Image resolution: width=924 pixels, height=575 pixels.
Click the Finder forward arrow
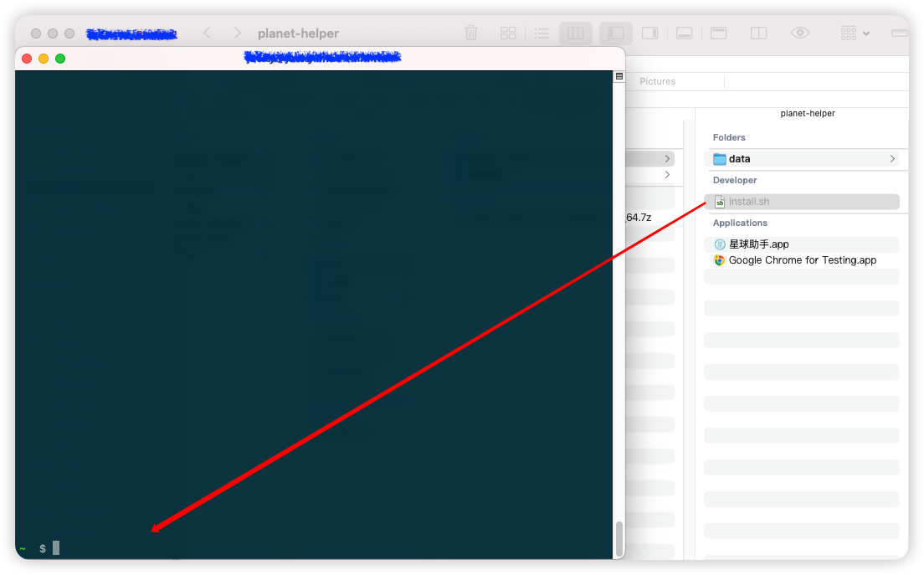tap(238, 33)
